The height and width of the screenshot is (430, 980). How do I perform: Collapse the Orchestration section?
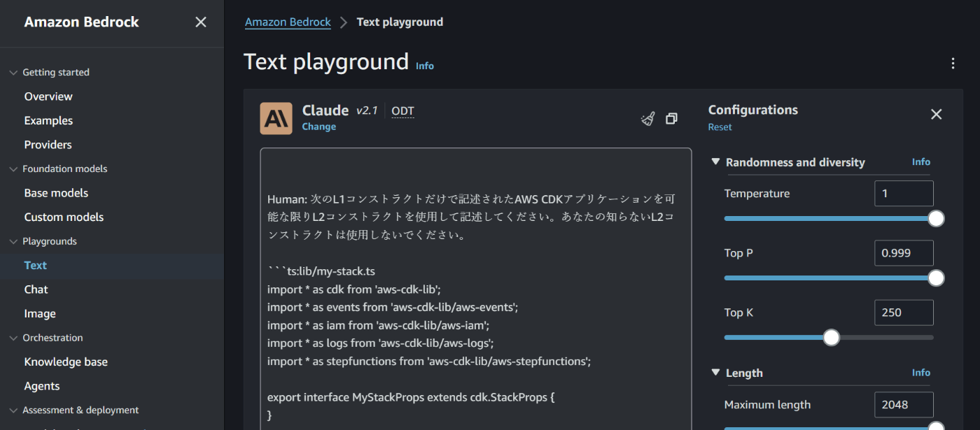[13, 338]
